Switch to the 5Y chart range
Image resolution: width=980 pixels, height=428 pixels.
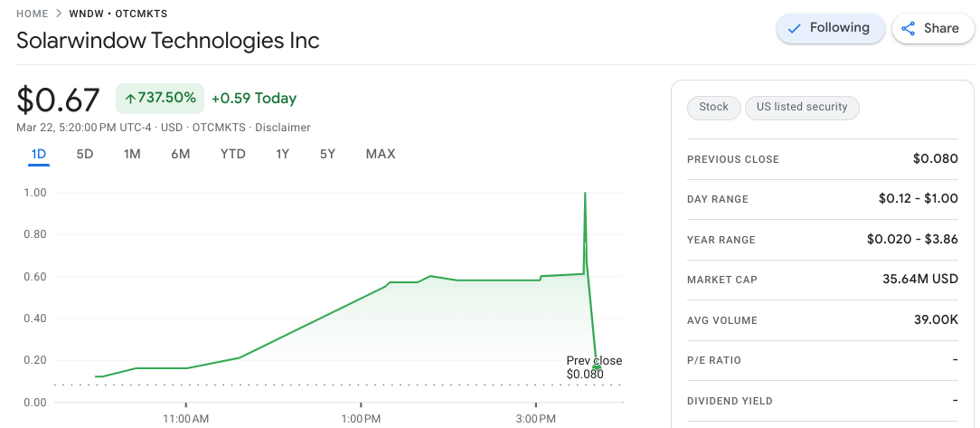point(327,154)
